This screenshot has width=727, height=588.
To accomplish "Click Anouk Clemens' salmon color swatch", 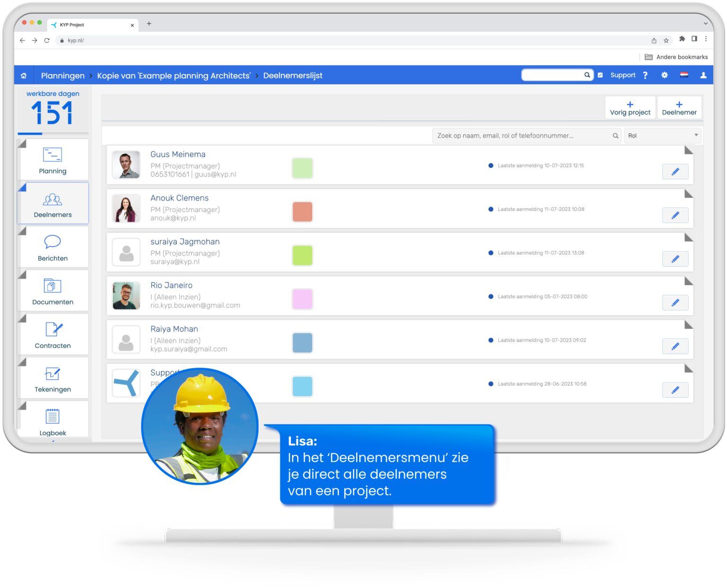I will (302, 212).
